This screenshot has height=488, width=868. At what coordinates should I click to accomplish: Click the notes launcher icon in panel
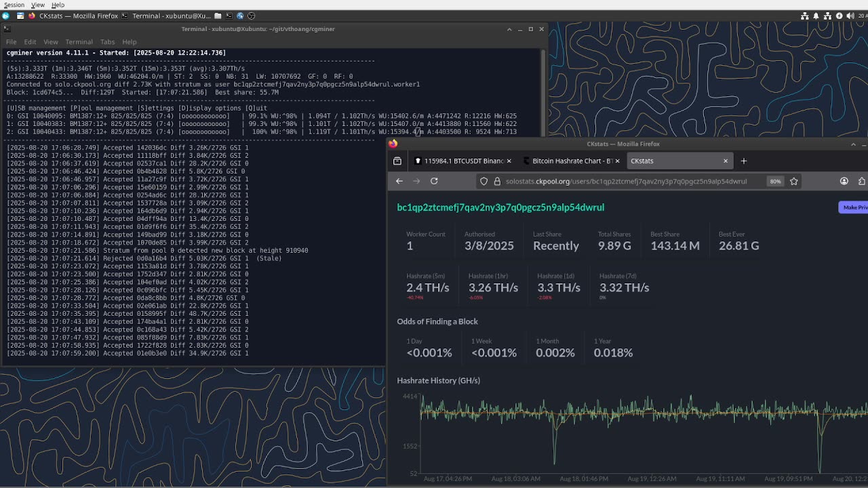pos(20,16)
